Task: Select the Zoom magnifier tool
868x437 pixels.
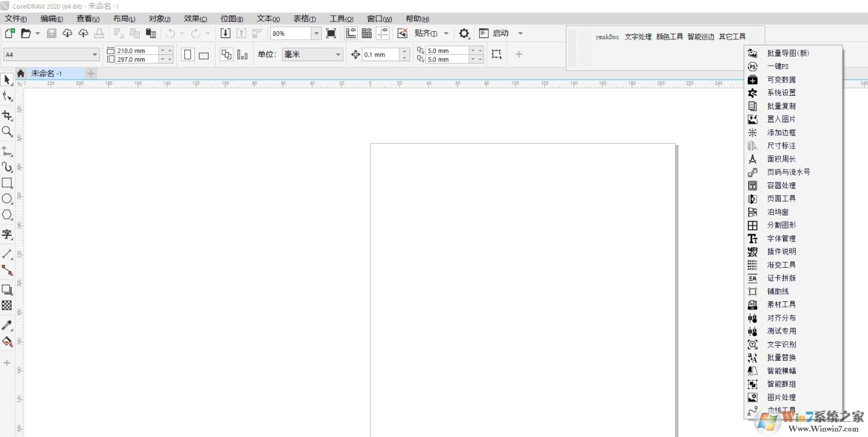Action: point(7,132)
